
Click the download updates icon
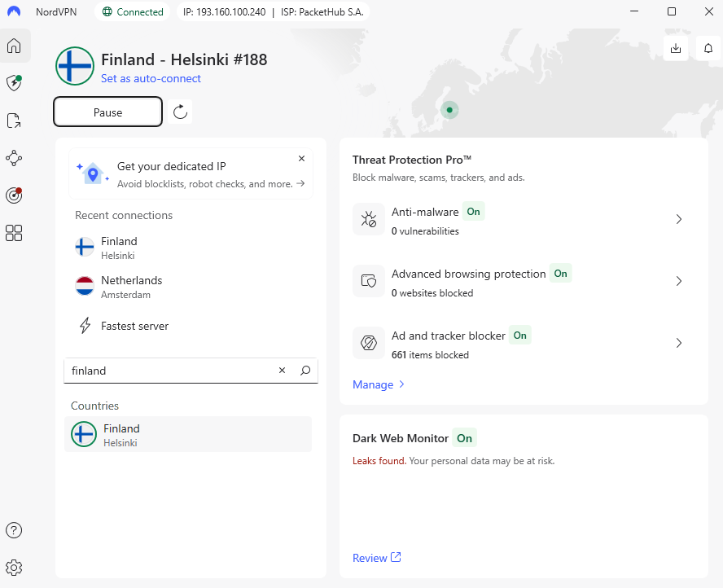(x=676, y=48)
